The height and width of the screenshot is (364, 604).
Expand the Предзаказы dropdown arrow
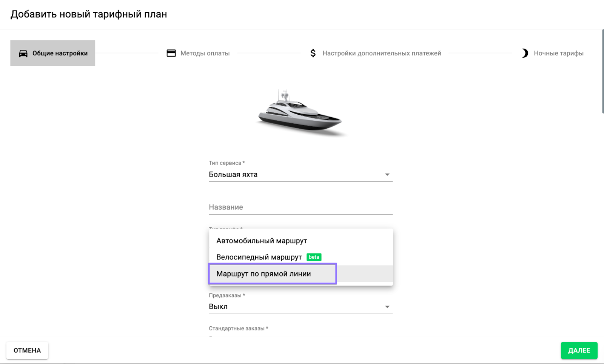387,307
